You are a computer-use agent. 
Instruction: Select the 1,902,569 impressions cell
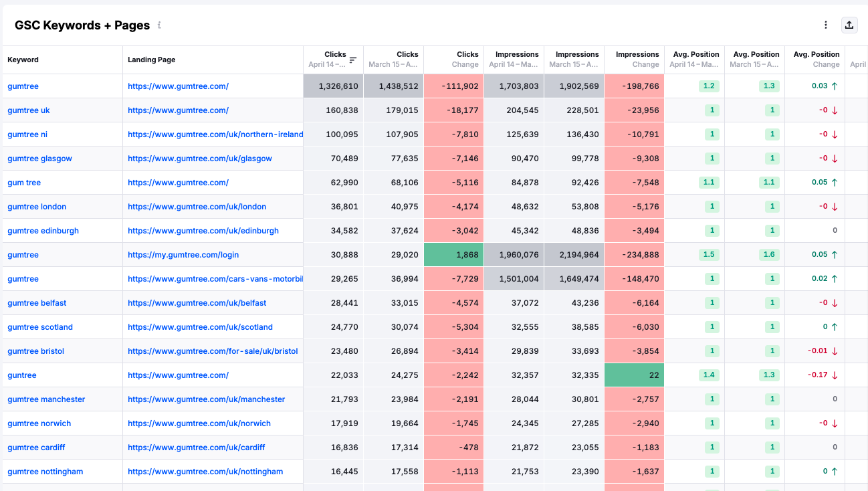click(574, 86)
